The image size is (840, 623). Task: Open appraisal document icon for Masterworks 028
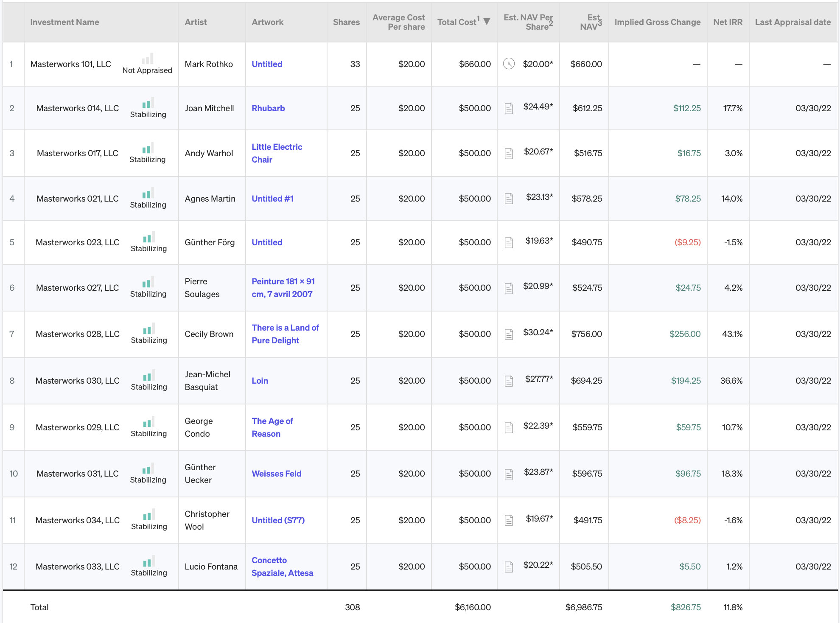pyautogui.click(x=509, y=334)
